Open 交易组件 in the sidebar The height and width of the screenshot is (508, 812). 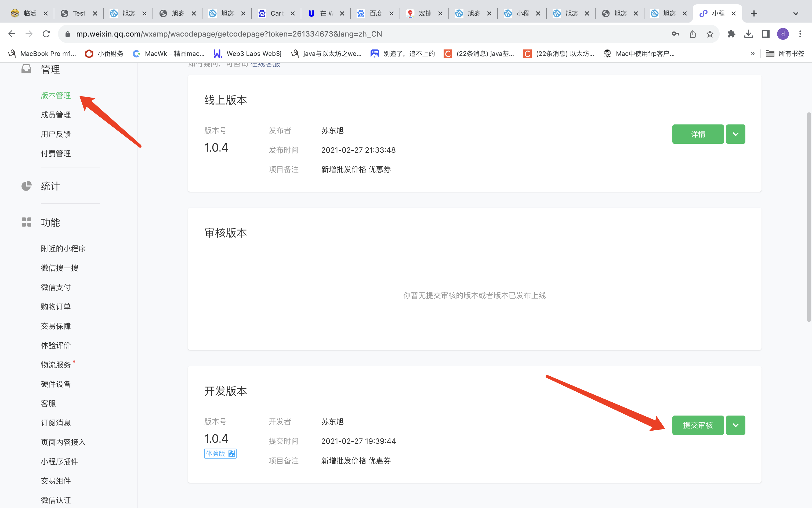56,481
